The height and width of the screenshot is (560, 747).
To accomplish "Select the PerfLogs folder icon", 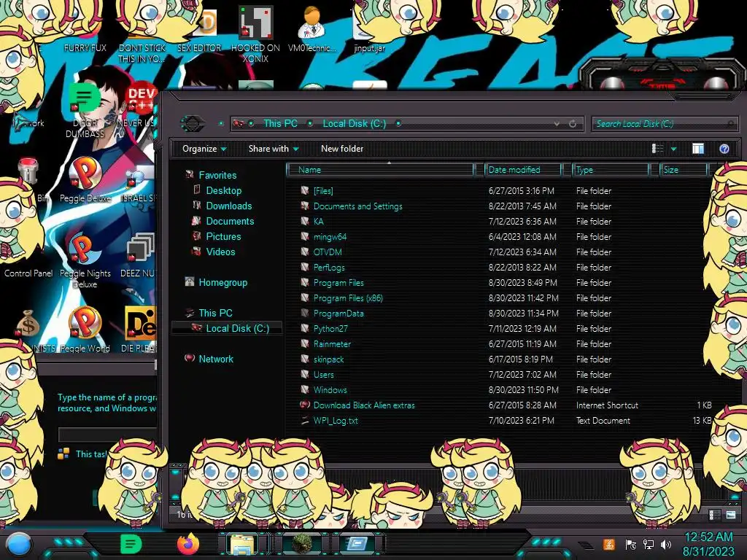I will (305, 267).
